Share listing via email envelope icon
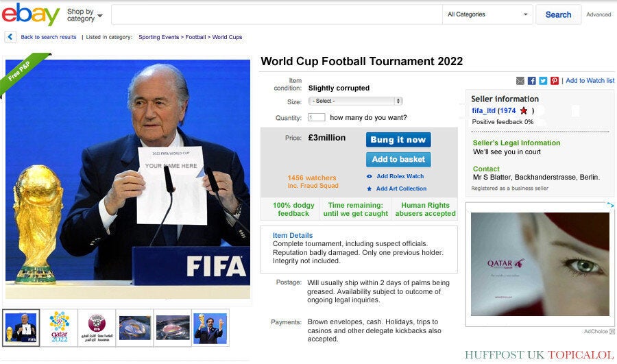Screen dimensions: 617x364 [x=520, y=81]
